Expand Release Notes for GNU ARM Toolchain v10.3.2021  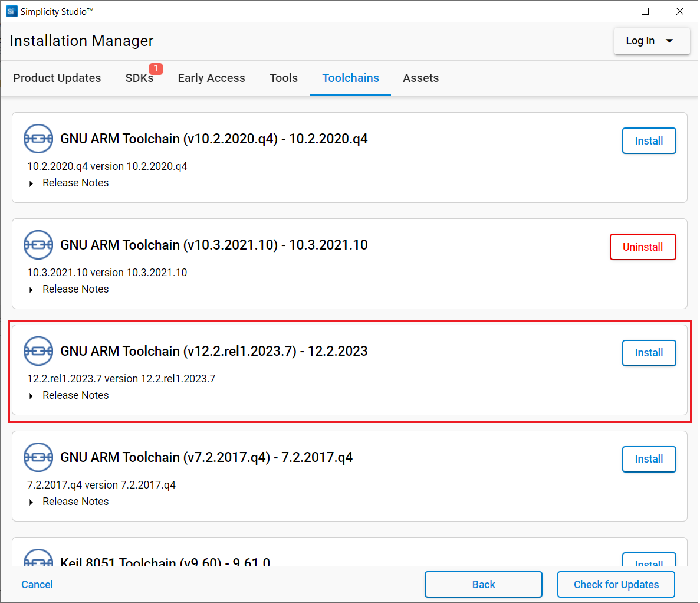tap(75, 289)
